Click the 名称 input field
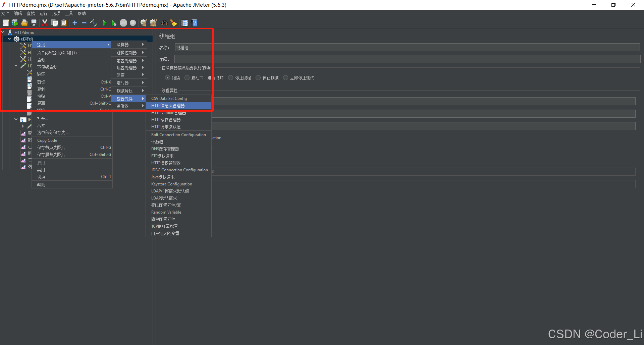 [407, 48]
